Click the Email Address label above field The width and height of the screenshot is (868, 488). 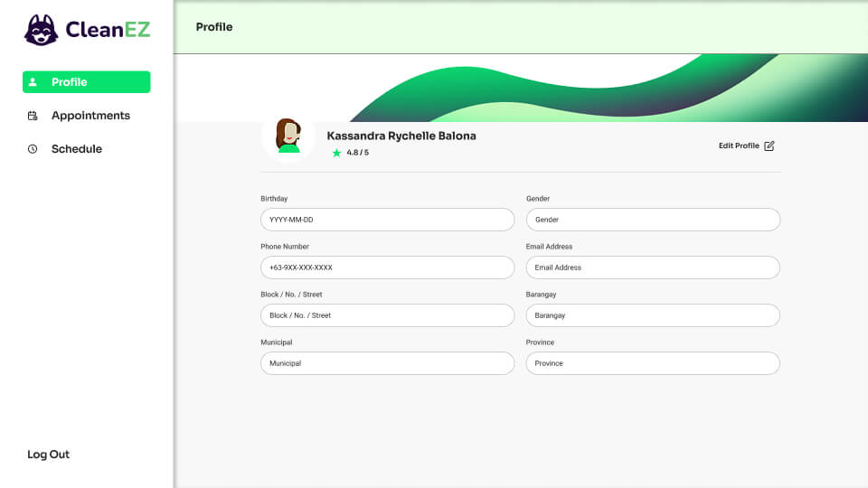[549, 246]
